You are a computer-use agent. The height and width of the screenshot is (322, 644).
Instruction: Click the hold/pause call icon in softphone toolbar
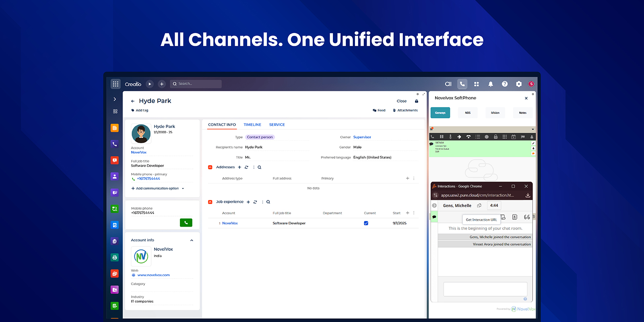pos(442,137)
